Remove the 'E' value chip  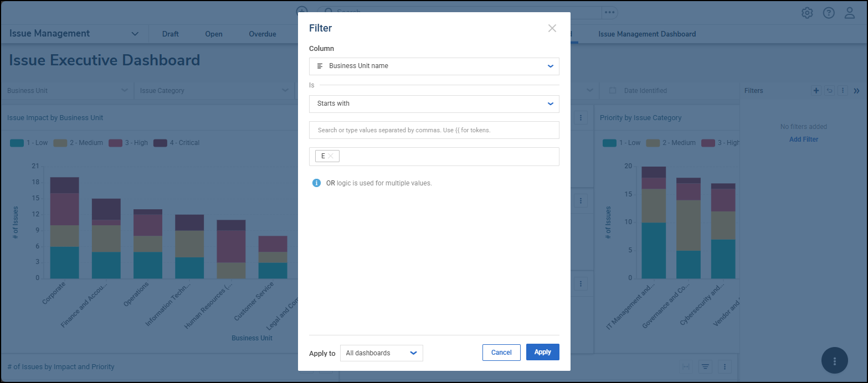(331, 156)
